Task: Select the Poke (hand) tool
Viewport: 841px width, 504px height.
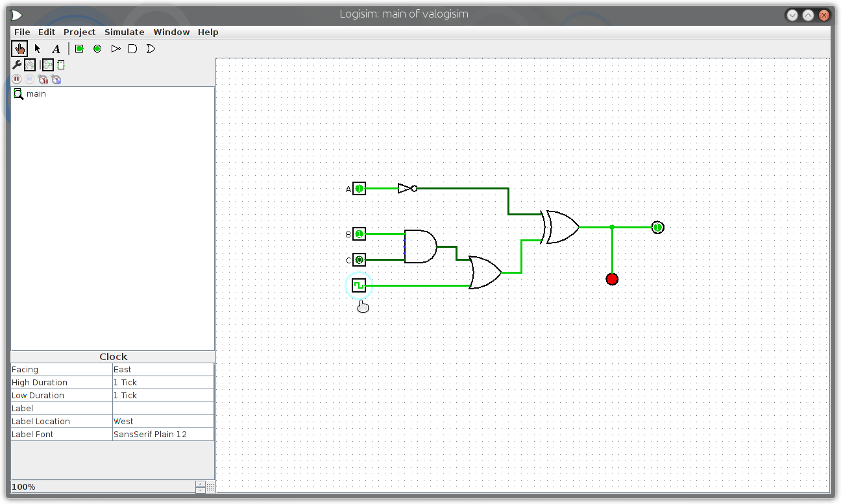Action: tap(19, 49)
